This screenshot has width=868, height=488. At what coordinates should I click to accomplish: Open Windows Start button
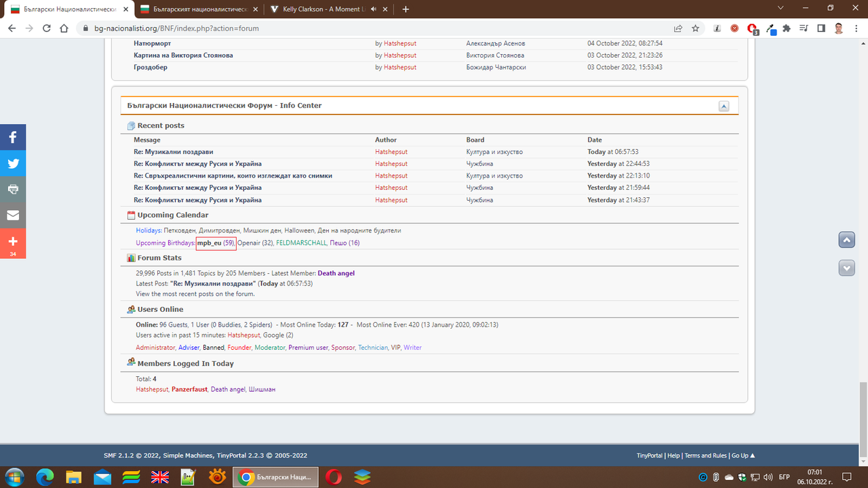pyautogui.click(x=13, y=477)
